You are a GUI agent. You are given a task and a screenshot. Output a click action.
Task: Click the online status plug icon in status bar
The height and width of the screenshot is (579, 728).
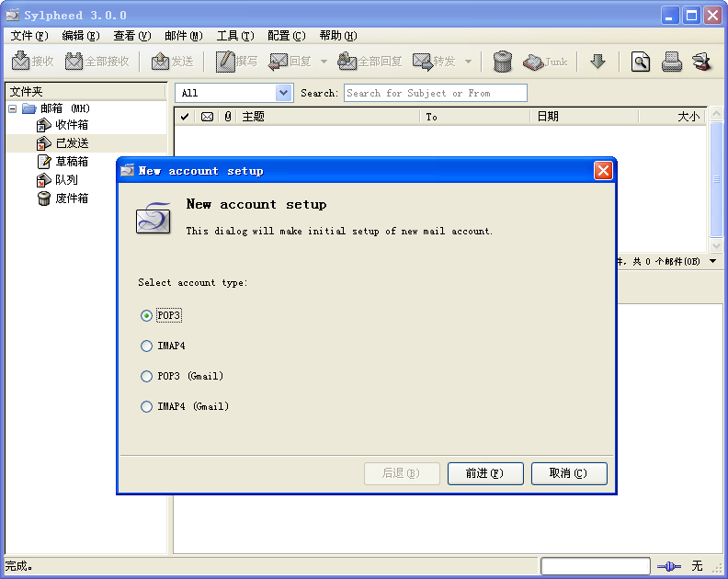pyautogui.click(x=668, y=566)
